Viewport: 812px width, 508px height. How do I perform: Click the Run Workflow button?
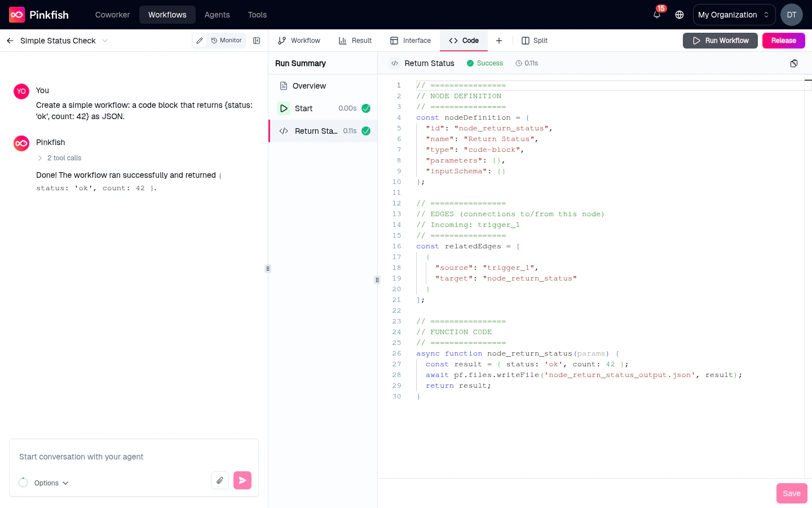pos(720,41)
